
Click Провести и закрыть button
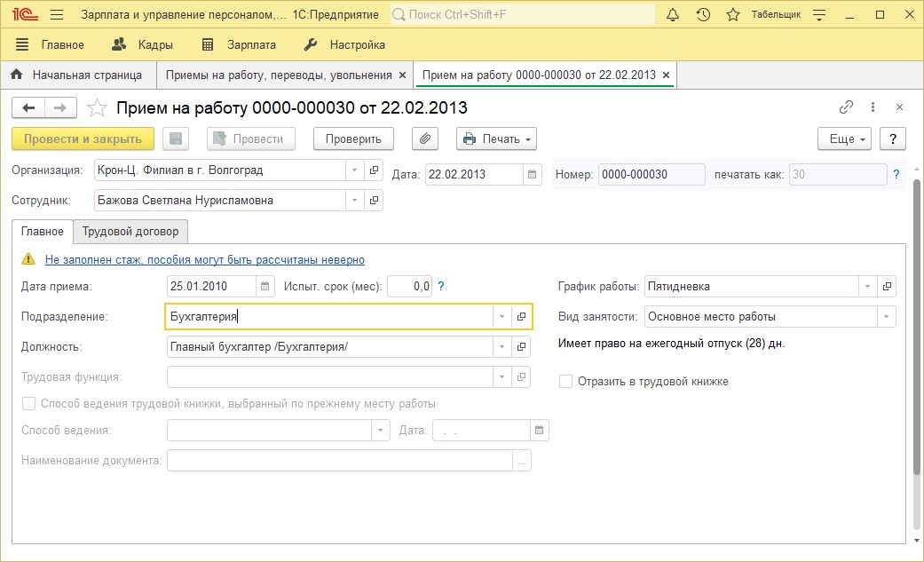tap(83, 139)
